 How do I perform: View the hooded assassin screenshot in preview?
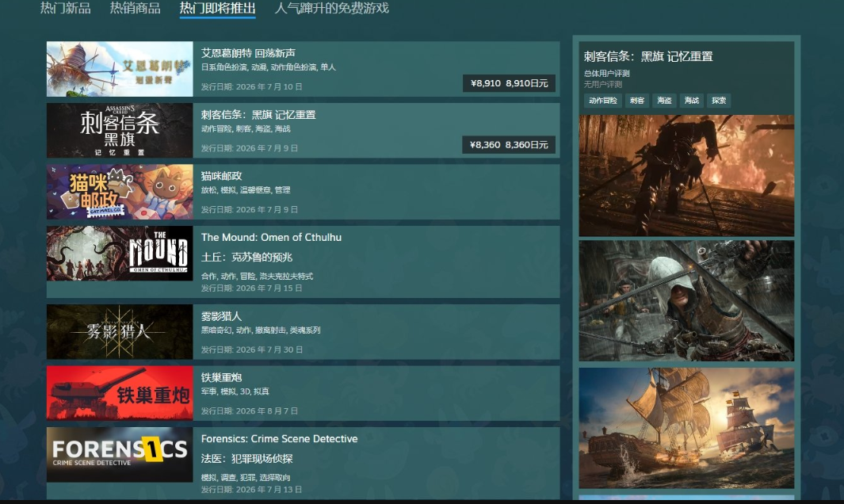[686, 301]
